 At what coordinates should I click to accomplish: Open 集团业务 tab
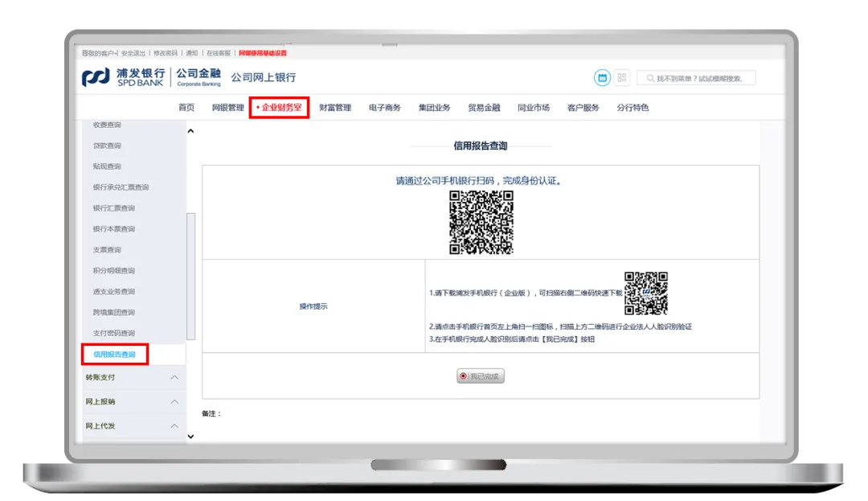point(434,108)
